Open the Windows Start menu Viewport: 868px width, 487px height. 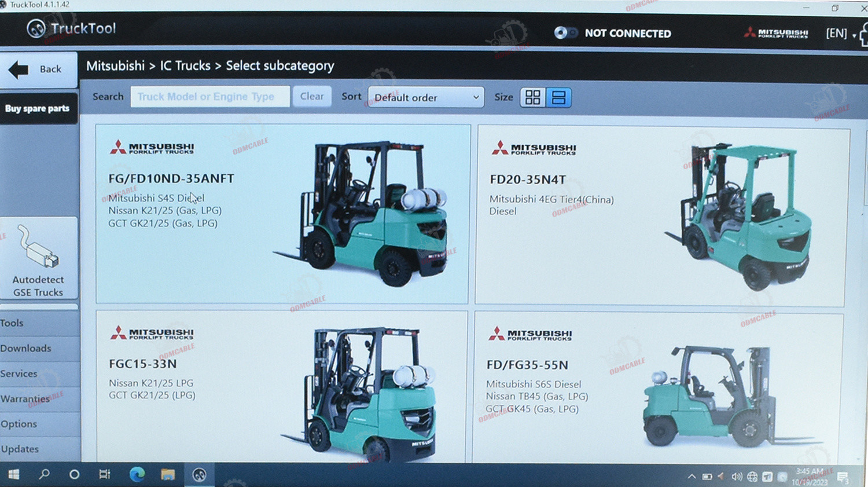click(14, 475)
